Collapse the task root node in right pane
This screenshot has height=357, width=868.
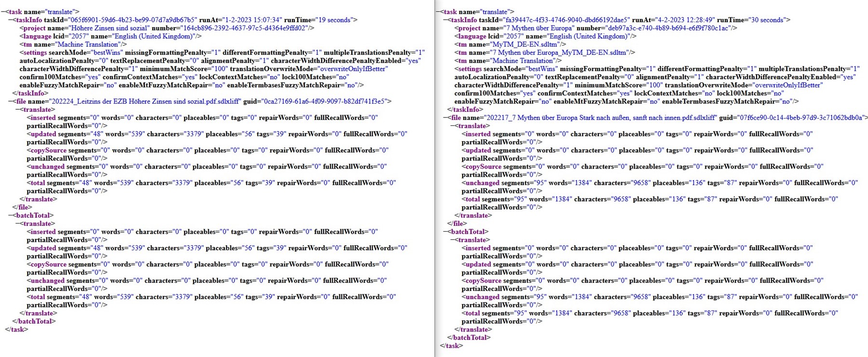438,12
